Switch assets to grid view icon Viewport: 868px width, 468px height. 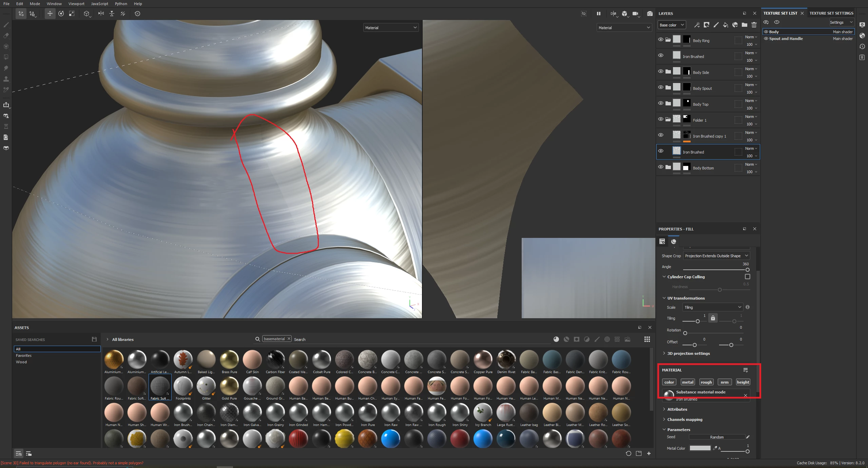tap(647, 339)
